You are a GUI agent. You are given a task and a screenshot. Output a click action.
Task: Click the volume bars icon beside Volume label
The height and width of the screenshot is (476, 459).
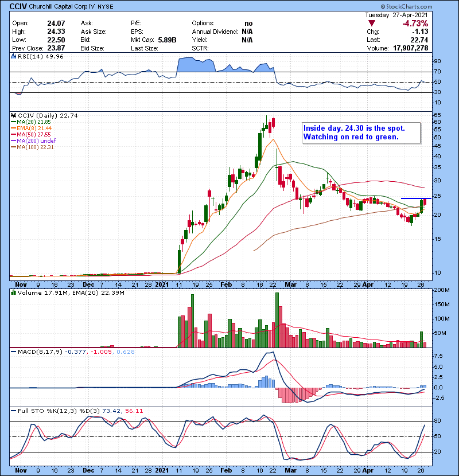(13, 292)
